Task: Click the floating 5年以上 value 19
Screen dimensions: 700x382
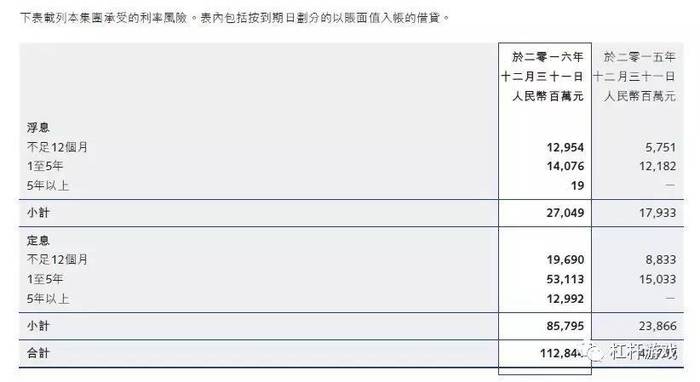Action: [x=577, y=185]
